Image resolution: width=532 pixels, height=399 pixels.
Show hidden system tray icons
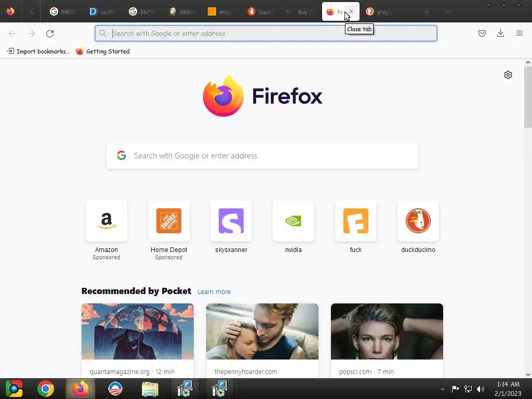(443, 389)
